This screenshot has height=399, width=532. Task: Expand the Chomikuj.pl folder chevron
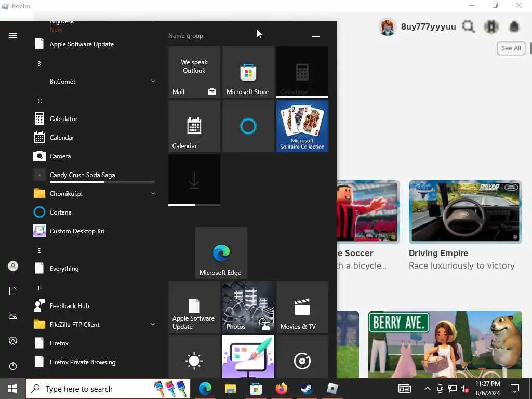pos(153,193)
